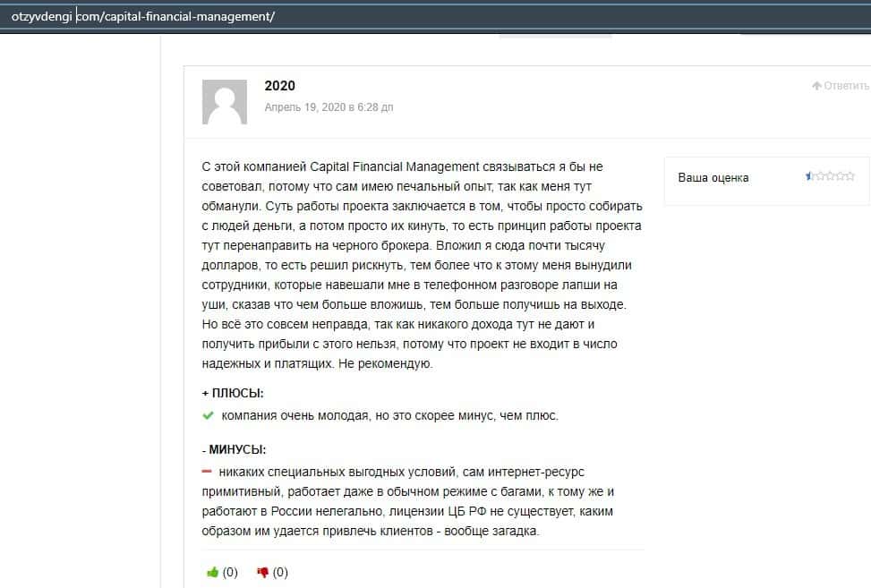Screen dimensions: 871x588
Task: Click the Ваша оценка label
Action: 713,178
